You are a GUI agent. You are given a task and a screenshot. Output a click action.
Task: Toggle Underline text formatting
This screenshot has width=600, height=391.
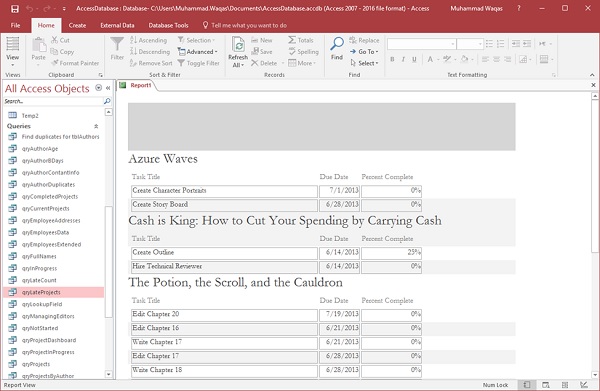414,59
